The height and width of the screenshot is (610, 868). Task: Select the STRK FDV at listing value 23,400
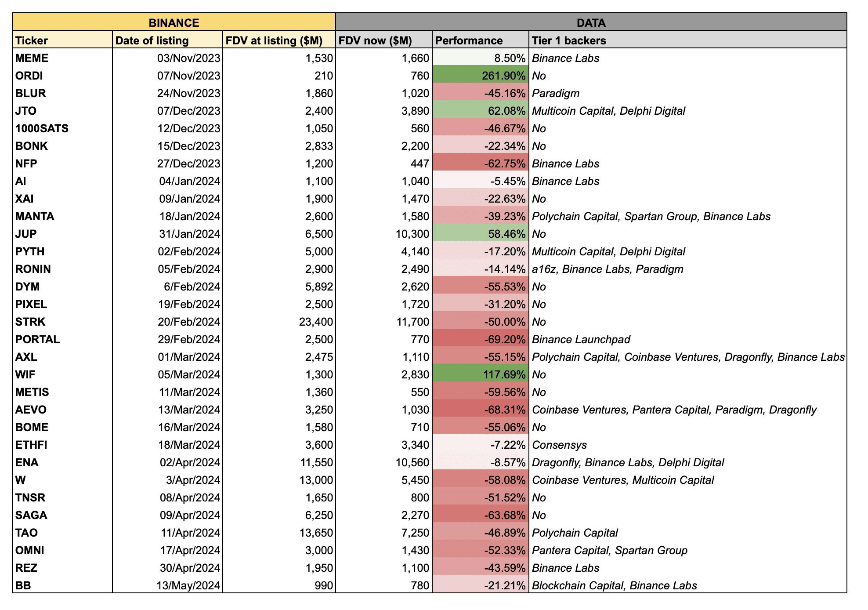click(312, 322)
